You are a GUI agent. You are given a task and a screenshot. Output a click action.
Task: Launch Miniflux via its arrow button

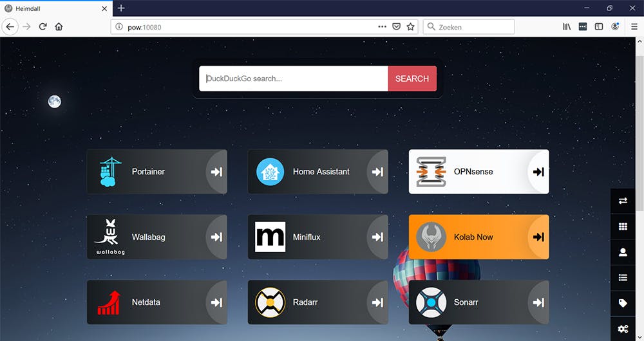[x=377, y=237]
